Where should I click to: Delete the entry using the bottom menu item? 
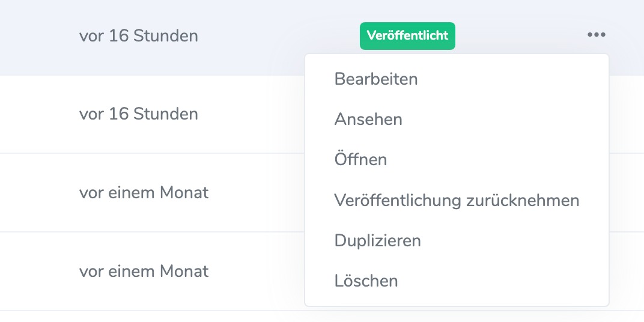pyautogui.click(x=366, y=281)
